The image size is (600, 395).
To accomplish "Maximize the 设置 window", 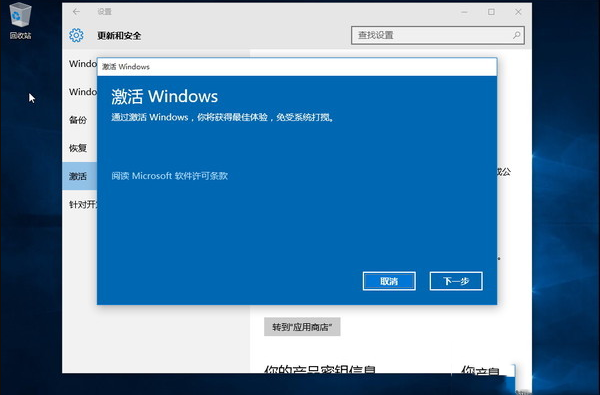I will click(491, 12).
